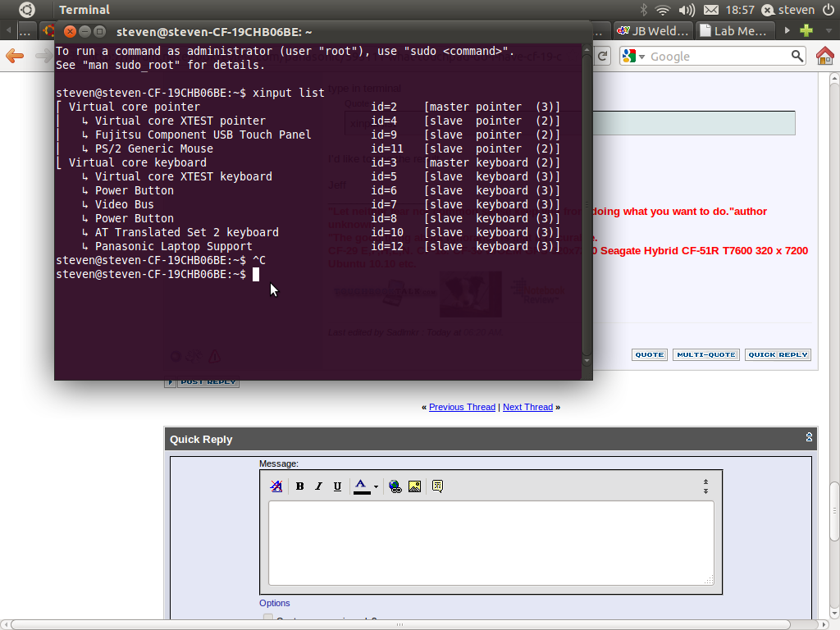Toggle bold in reply editor
This screenshot has height=630, width=840.
point(300,486)
